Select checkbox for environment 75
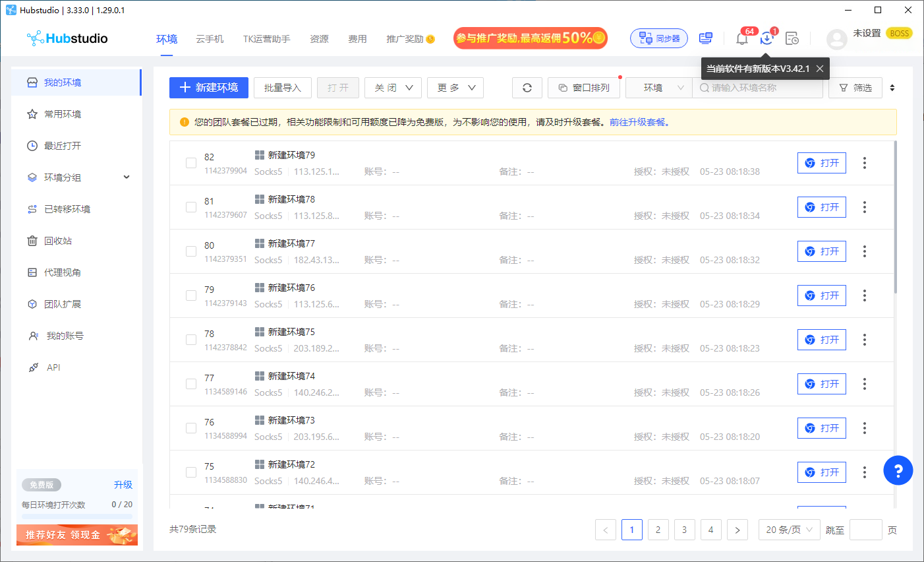 191,472
